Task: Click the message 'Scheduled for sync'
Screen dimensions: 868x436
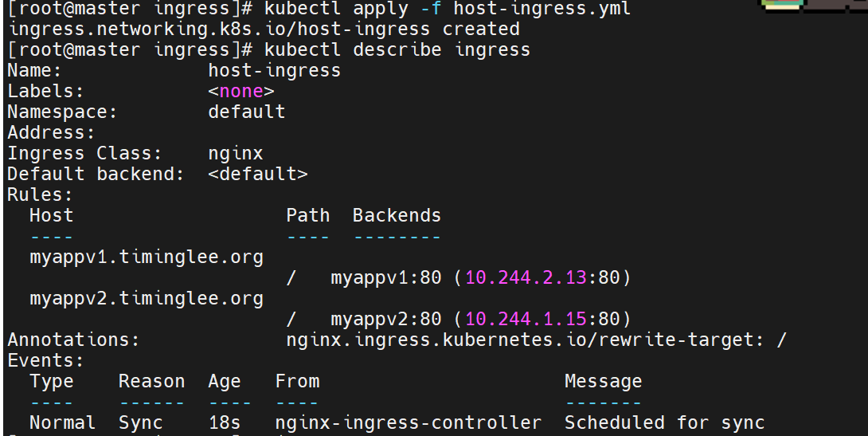Action: click(664, 422)
